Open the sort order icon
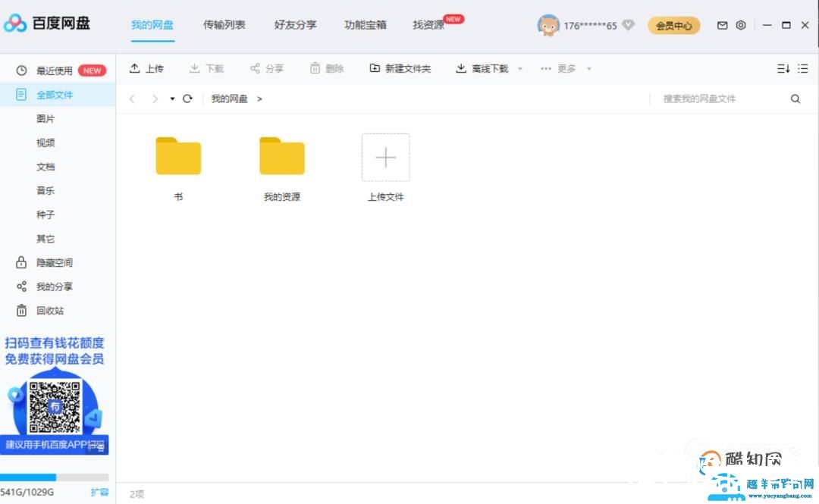This screenshot has width=819, height=504. tap(783, 68)
